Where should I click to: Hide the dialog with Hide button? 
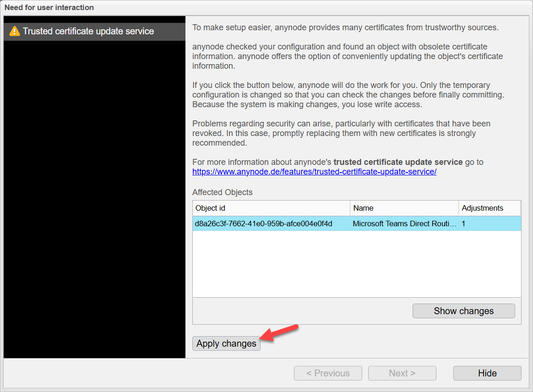click(x=487, y=373)
